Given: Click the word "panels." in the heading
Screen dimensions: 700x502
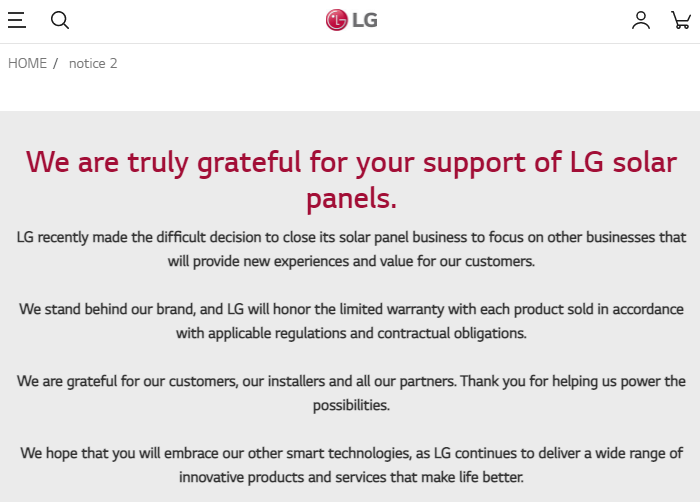Looking at the screenshot, I should click(x=351, y=198).
